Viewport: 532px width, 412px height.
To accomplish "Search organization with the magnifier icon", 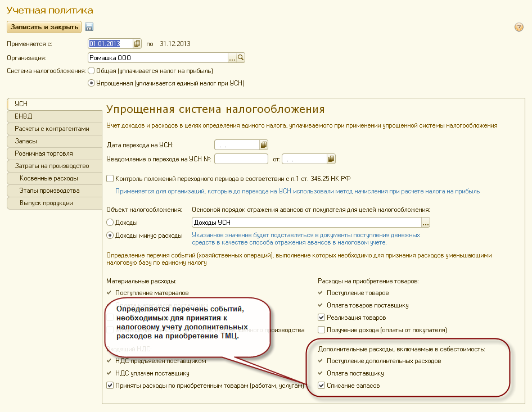I will click(241, 58).
